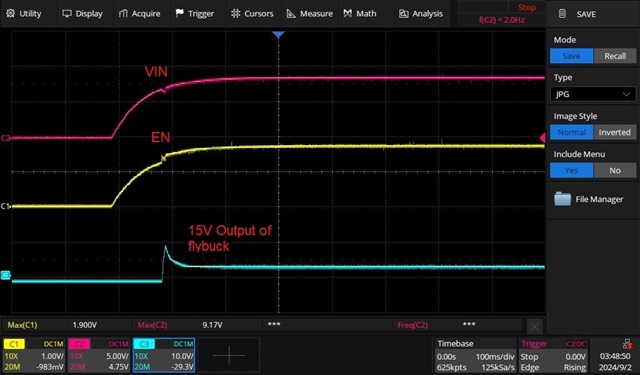Click the Acquire waveform icon

(123, 13)
